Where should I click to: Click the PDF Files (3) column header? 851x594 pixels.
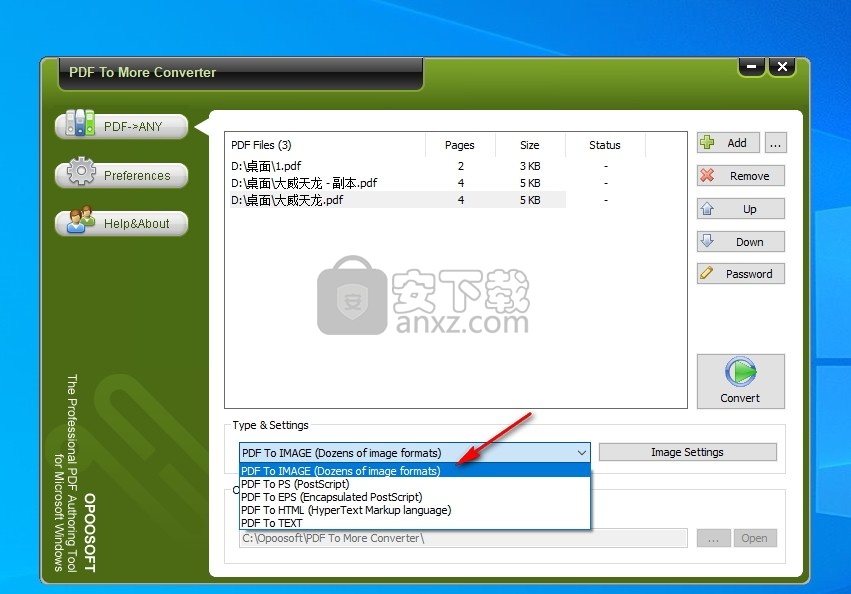tap(325, 145)
